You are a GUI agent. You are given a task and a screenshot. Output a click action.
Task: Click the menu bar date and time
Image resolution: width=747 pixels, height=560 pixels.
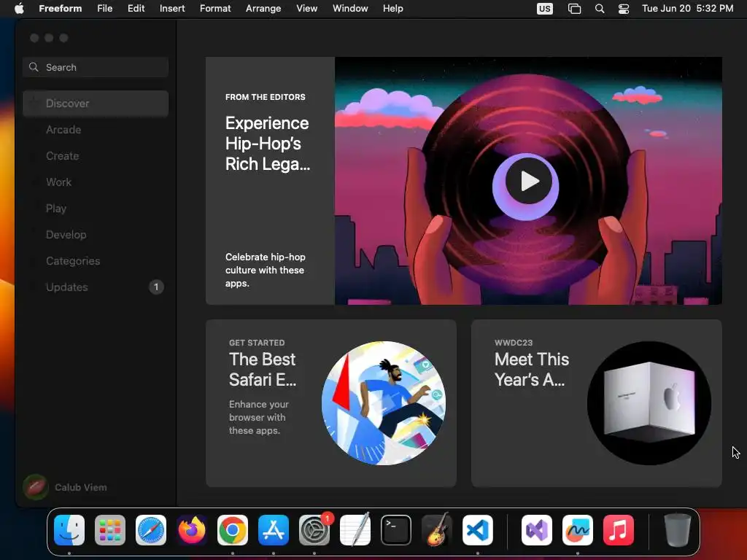click(687, 9)
